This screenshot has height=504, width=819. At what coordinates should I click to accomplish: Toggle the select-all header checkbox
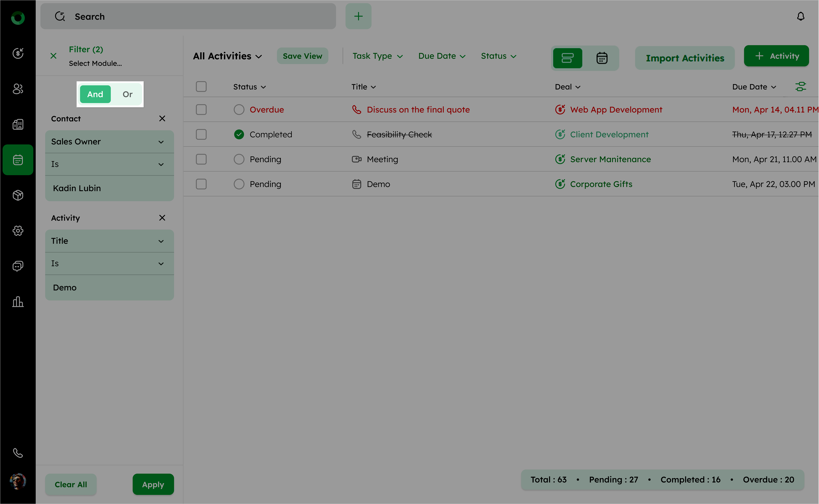[x=201, y=87]
